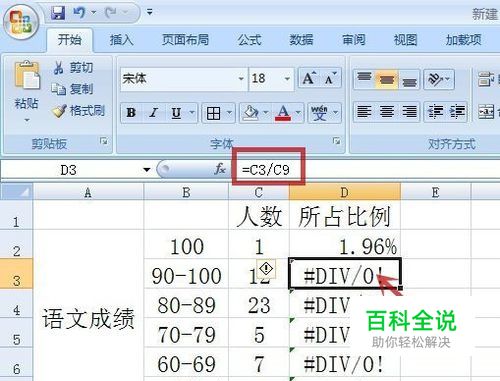Open the 剪贴板 dialog launcher
Image resolution: width=500 pixels, height=381 pixels.
[x=104, y=141]
